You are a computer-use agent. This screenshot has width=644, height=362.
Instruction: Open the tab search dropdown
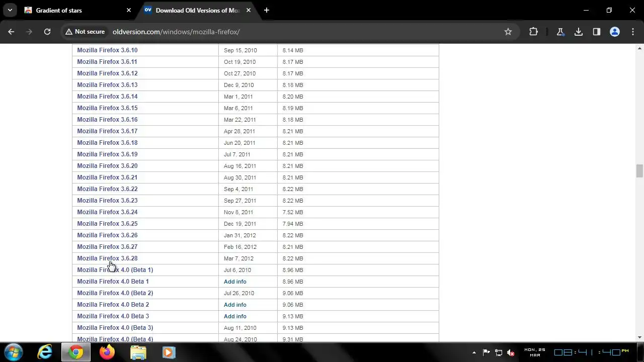coord(10,10)
